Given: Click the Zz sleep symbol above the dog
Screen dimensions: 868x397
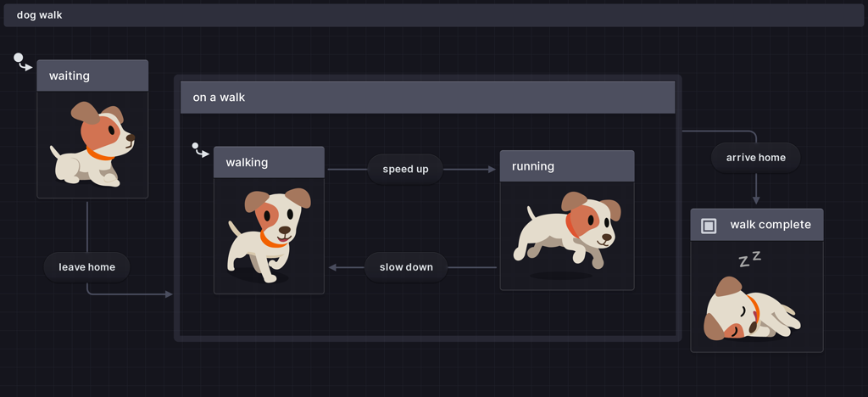Looking at the screenshot, I should pos(749,259).
